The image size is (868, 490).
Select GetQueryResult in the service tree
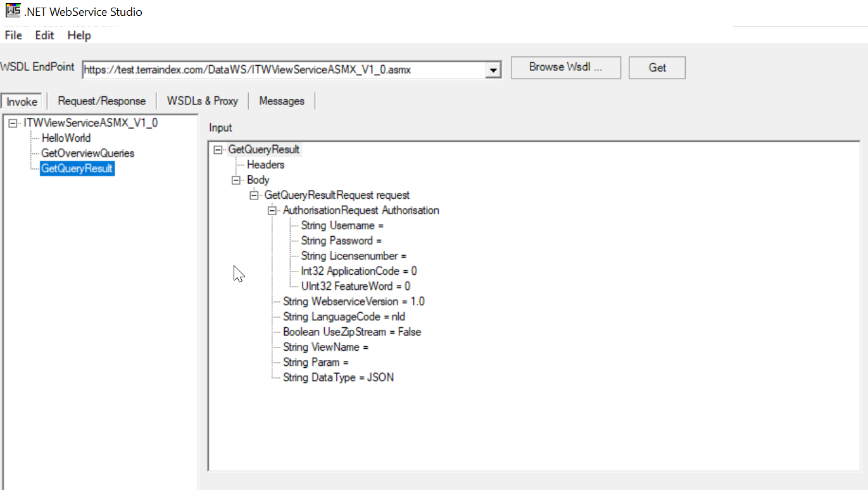(x=77, y=168)
